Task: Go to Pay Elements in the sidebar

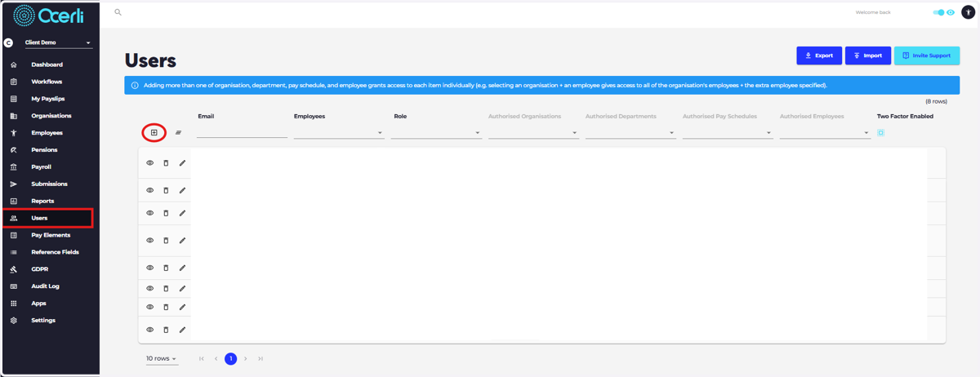Action: (51, 235)
